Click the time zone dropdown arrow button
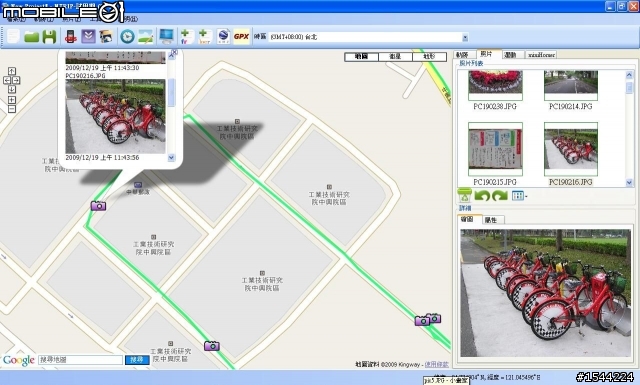640x385 pixels. click(465, 38)
